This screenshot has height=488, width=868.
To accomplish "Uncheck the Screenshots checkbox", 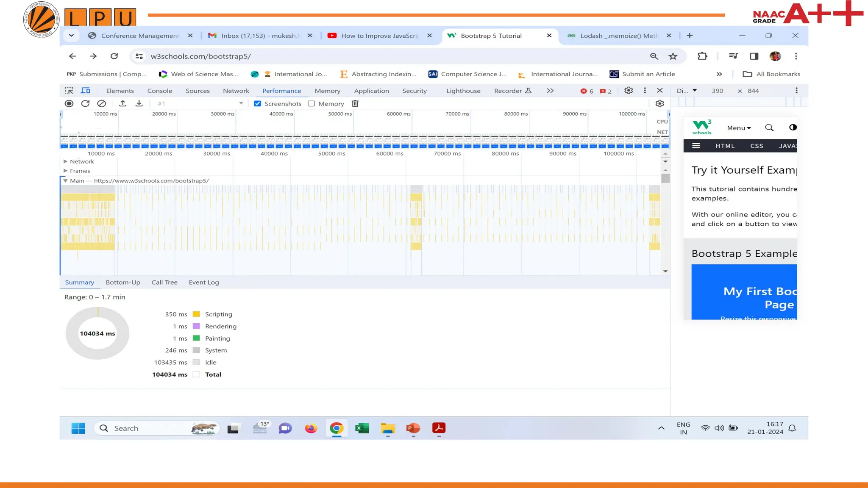I will point(258,103).
